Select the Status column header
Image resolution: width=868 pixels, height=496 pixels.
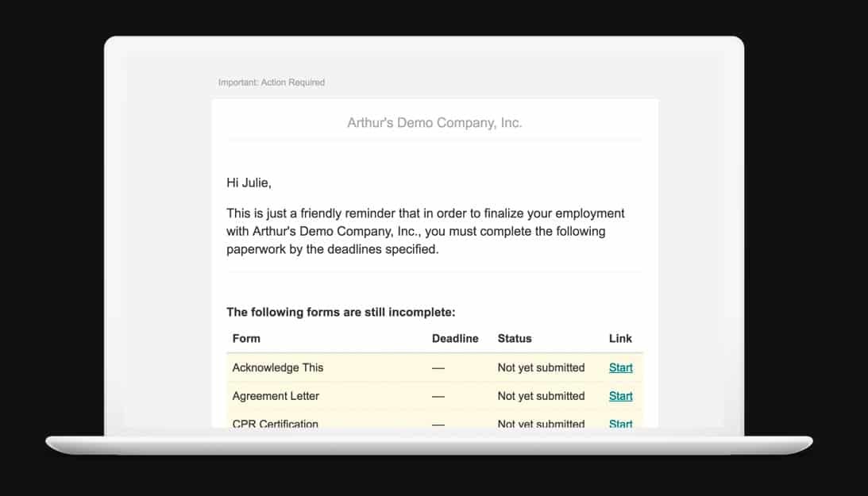click(515, 338)
